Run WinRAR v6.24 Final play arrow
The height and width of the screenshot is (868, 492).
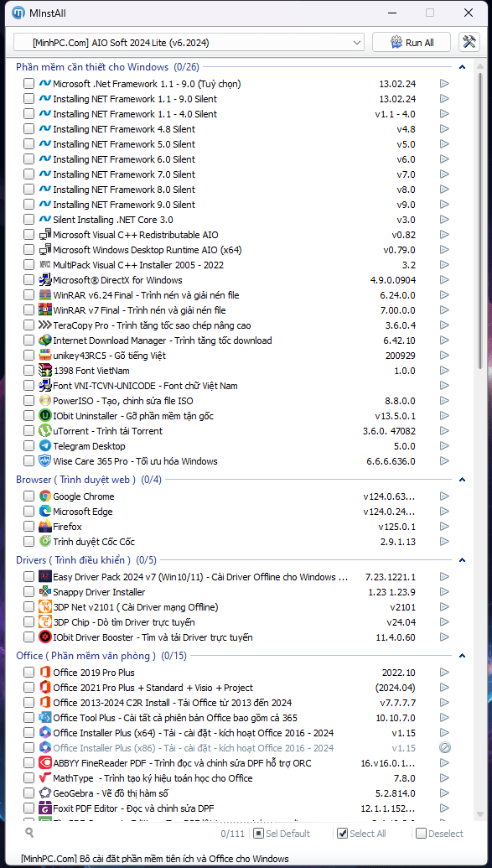tap(444, 295)
